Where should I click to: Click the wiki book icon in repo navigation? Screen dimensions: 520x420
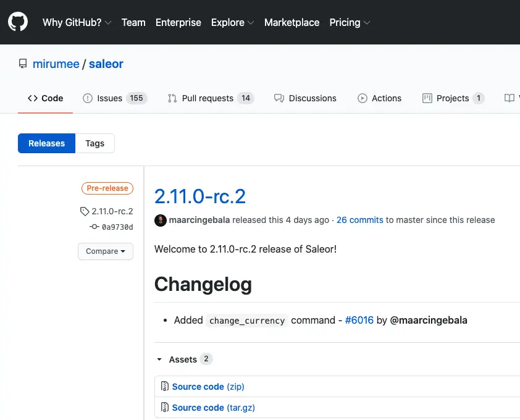click(510, 98)
